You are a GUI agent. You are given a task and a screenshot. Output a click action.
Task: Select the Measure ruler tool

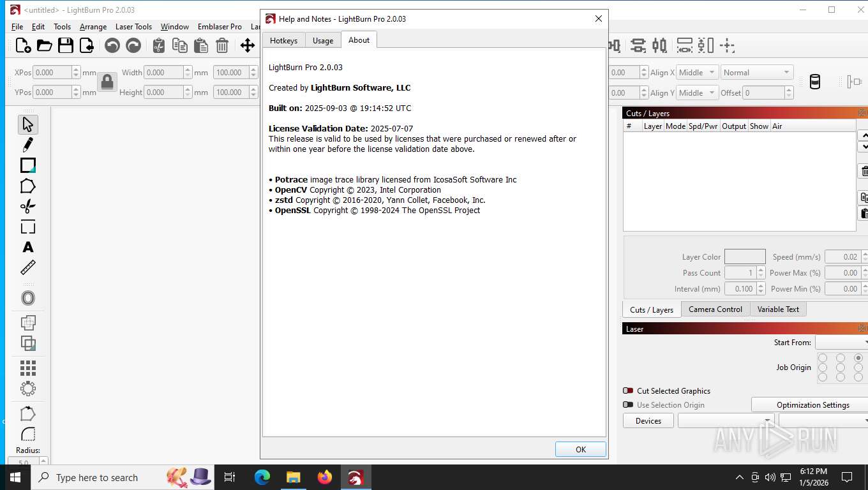[27, 267]
